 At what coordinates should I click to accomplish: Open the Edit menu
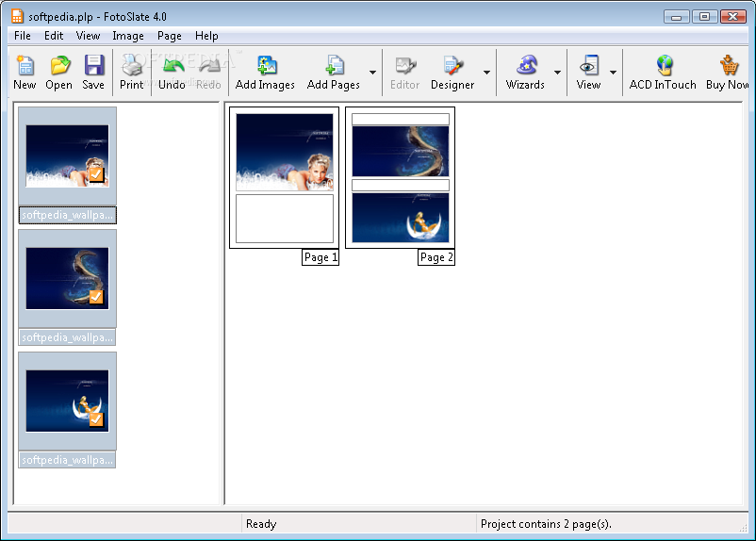click(54, 36)
